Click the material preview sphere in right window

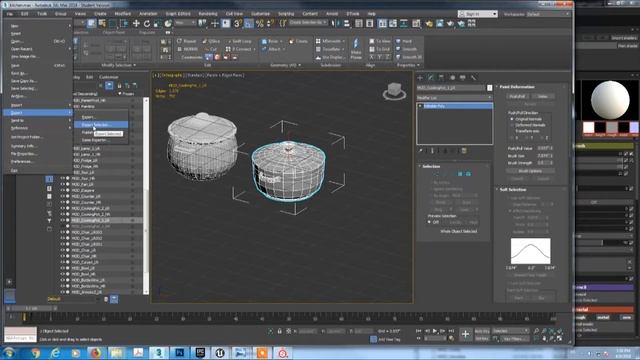point(610,100)
